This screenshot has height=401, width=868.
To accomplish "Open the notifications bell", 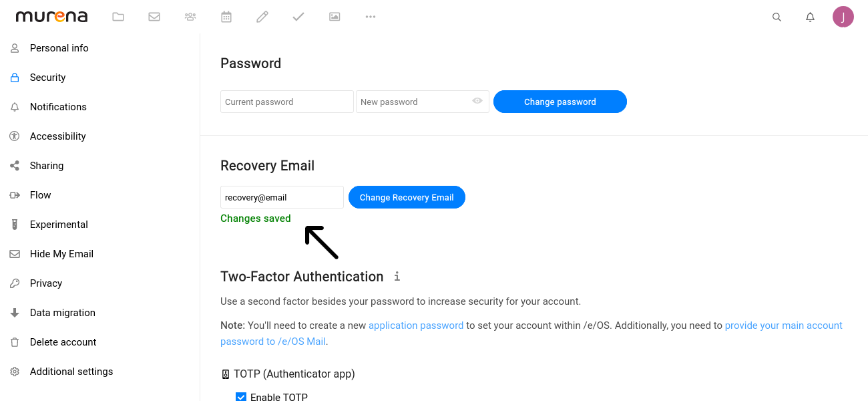I will (x=810, y=17).
